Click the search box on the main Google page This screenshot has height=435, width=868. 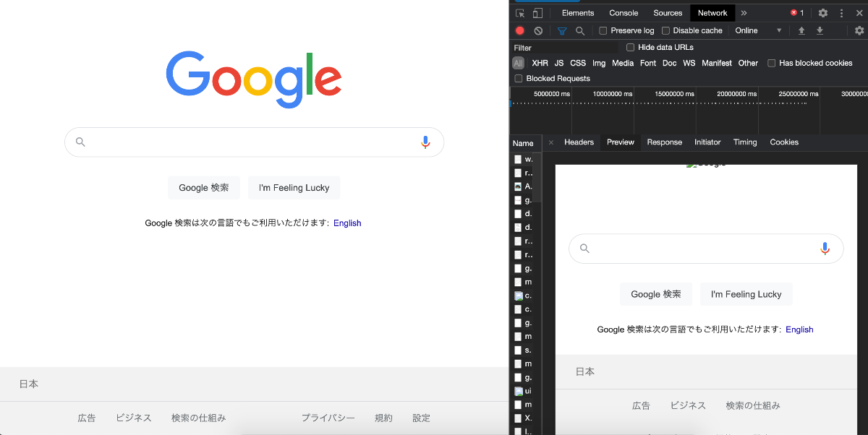254,142
